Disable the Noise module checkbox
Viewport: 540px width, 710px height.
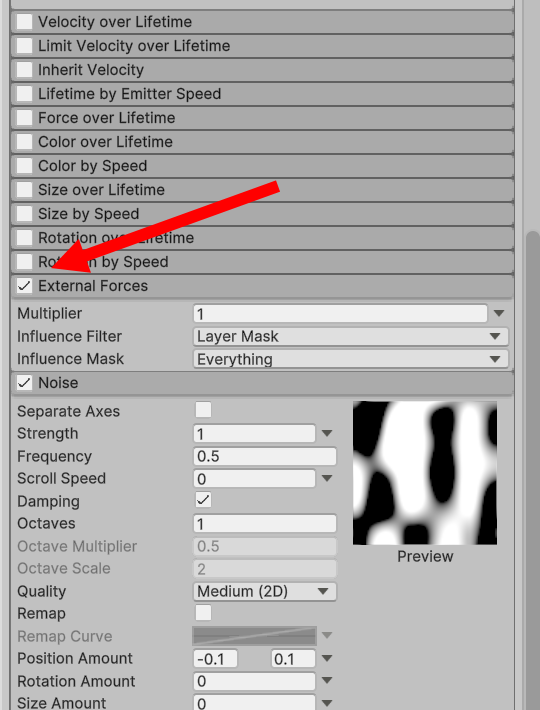(x=24, y=383)
